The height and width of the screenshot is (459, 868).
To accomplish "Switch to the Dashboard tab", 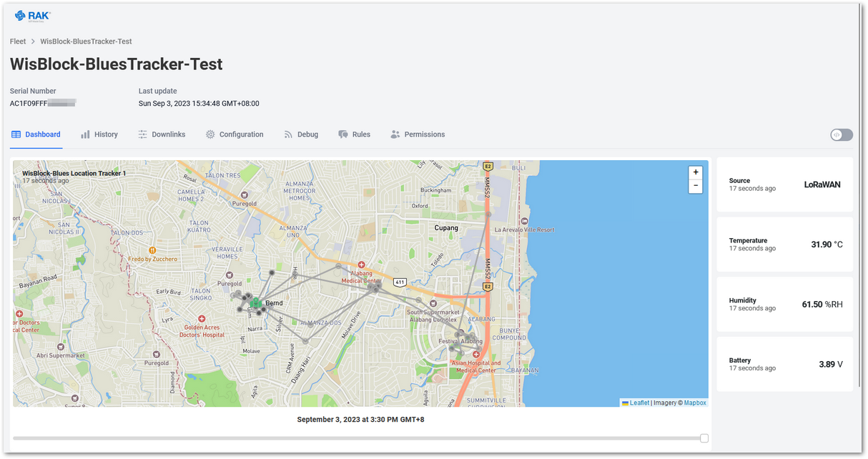I will click(x=36, y=134).
